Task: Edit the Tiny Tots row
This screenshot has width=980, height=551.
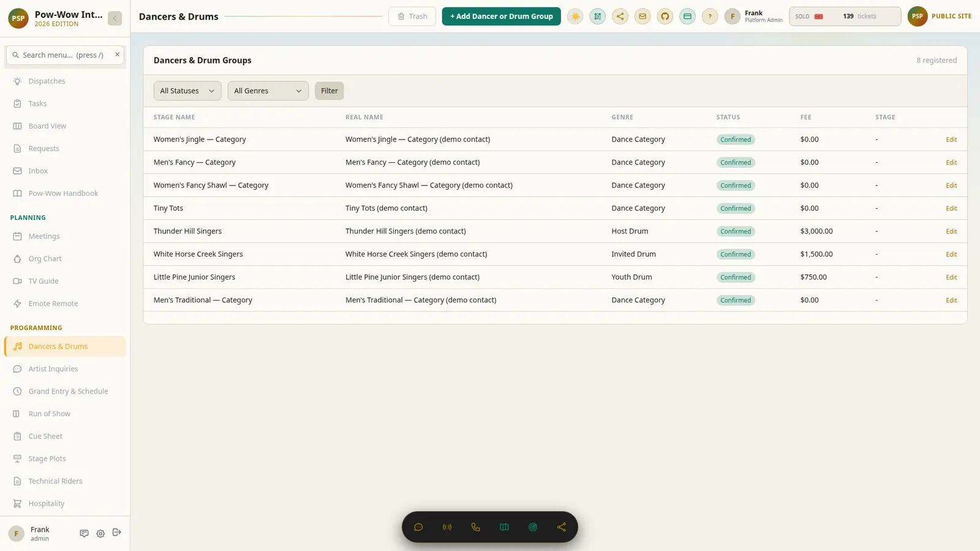Action: tap(951, 208)
